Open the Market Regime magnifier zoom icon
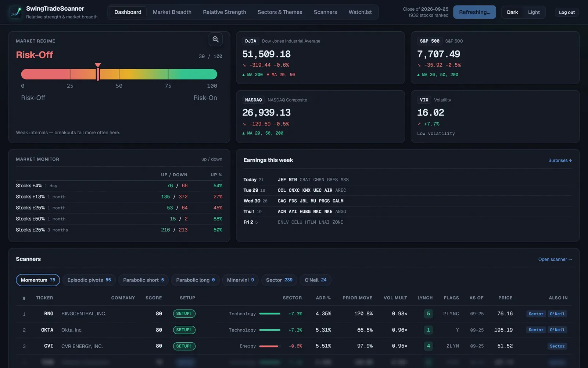588x368 pixels. (216, 39)
